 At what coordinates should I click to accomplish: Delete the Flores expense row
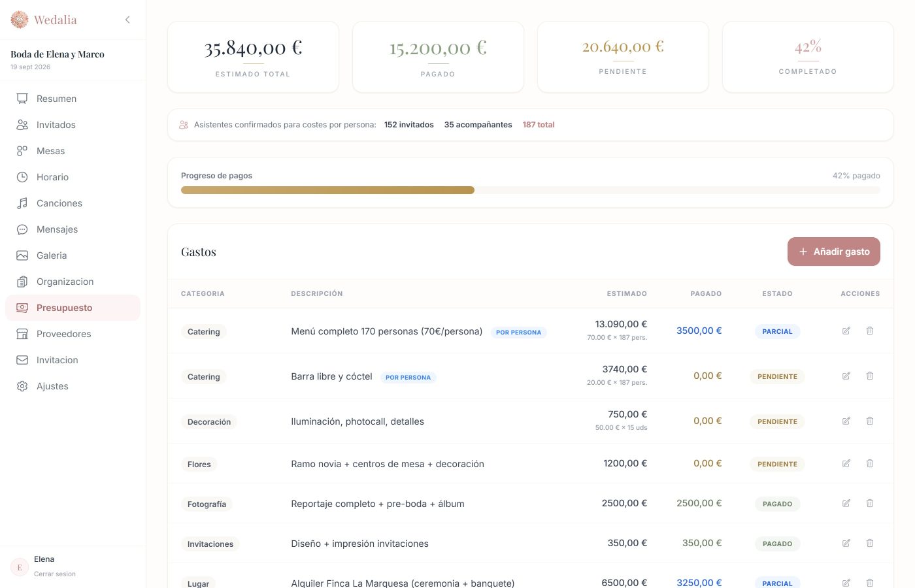[870, 463]
